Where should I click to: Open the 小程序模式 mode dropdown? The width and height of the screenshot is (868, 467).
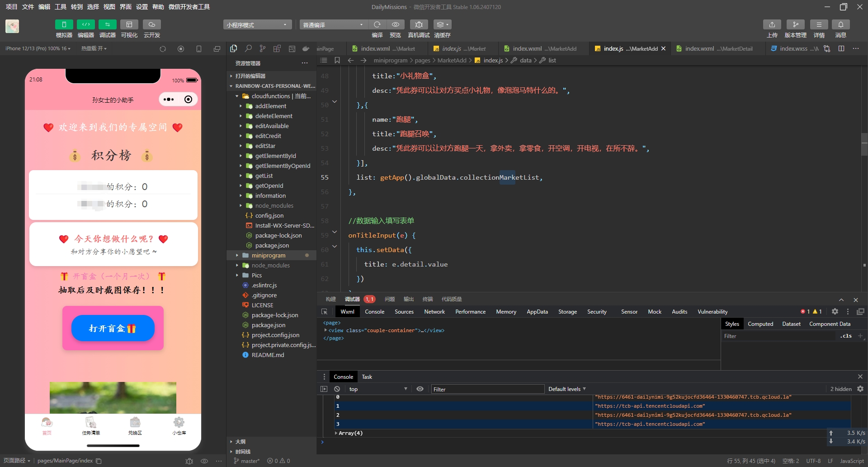click(x=257, y=25)
